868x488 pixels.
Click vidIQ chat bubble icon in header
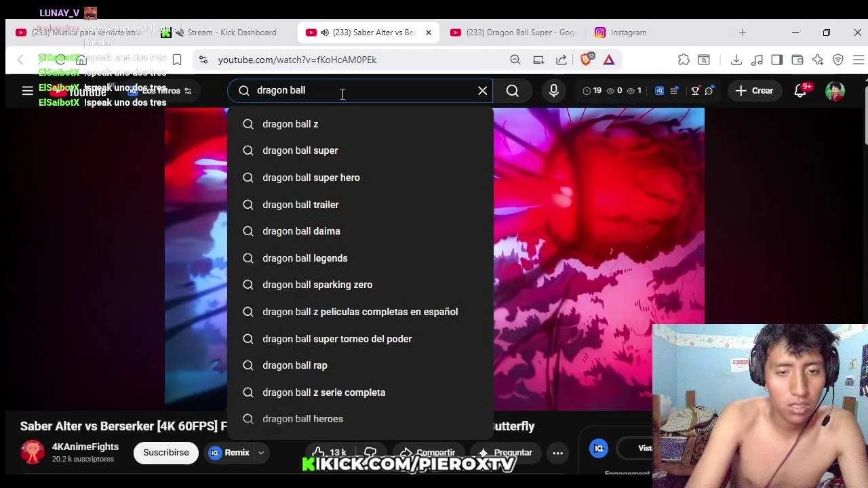point(709,90)
